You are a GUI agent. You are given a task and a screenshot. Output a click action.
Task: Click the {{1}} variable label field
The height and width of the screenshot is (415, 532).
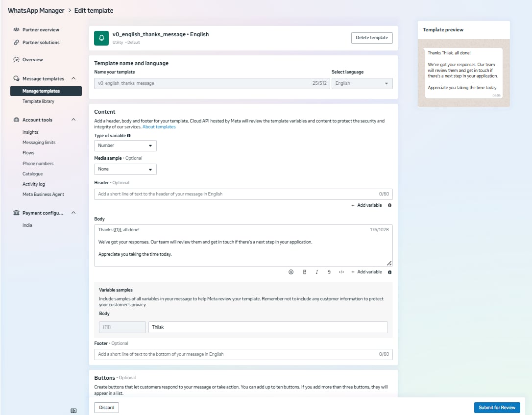point(122,327)
